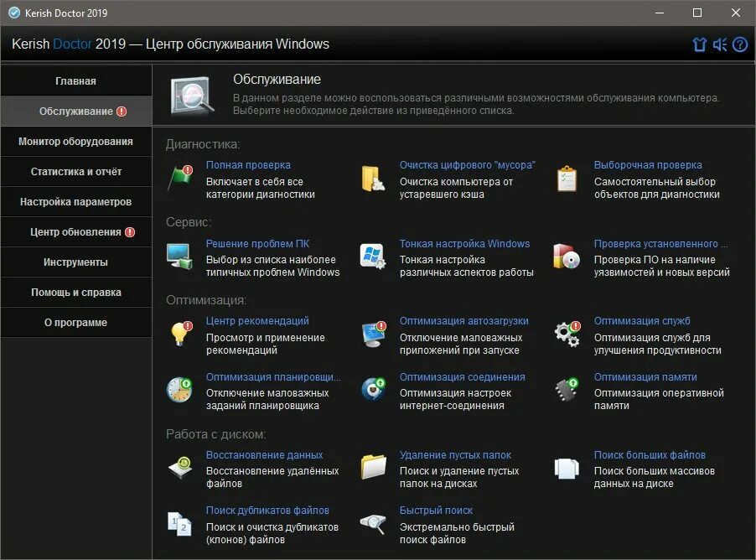Click the numbered pages icon for Поиск дубликатов файлов
This screenshot has width=756, height=560.
coord(179,524)
